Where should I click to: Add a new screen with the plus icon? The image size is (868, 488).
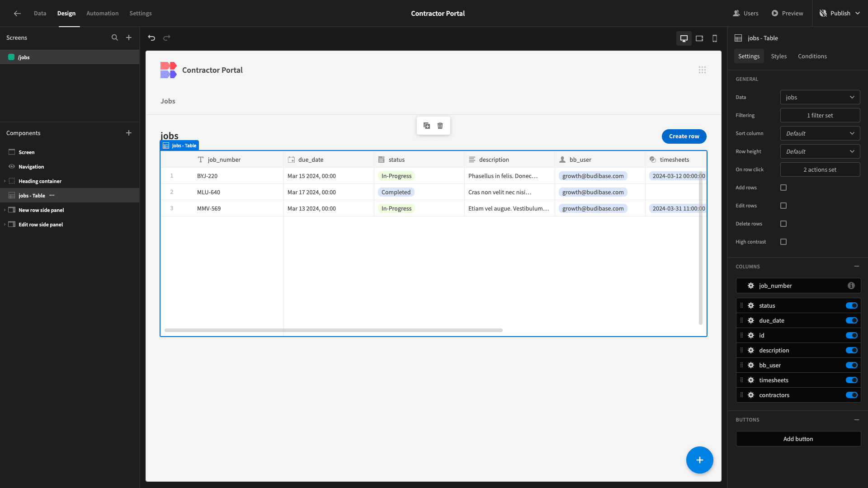[129, 38]
